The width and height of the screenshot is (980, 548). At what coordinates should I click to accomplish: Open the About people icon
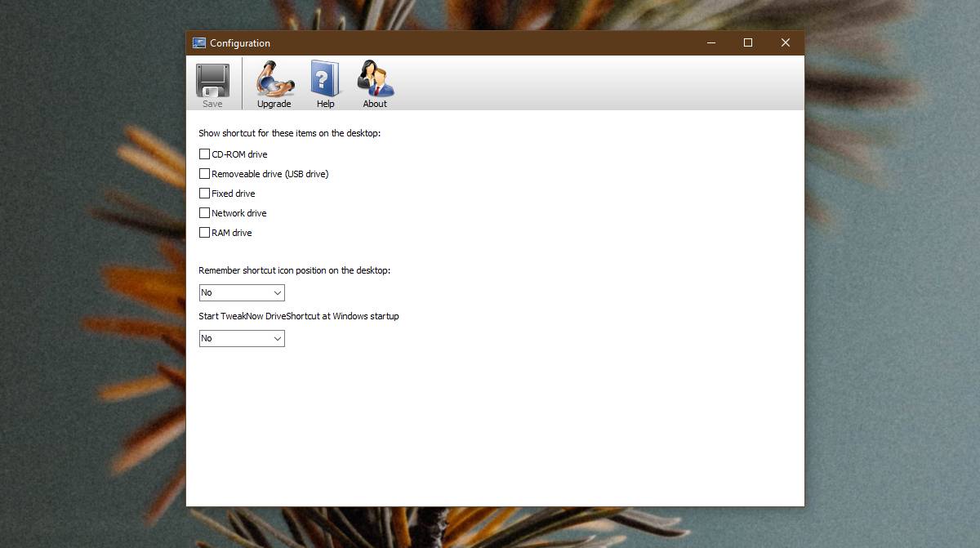point(375,79)
